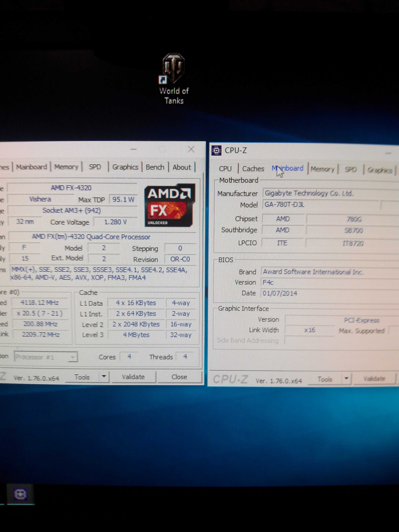Click the x16 link width value
The image size is (399, 532).
point(310,330)
